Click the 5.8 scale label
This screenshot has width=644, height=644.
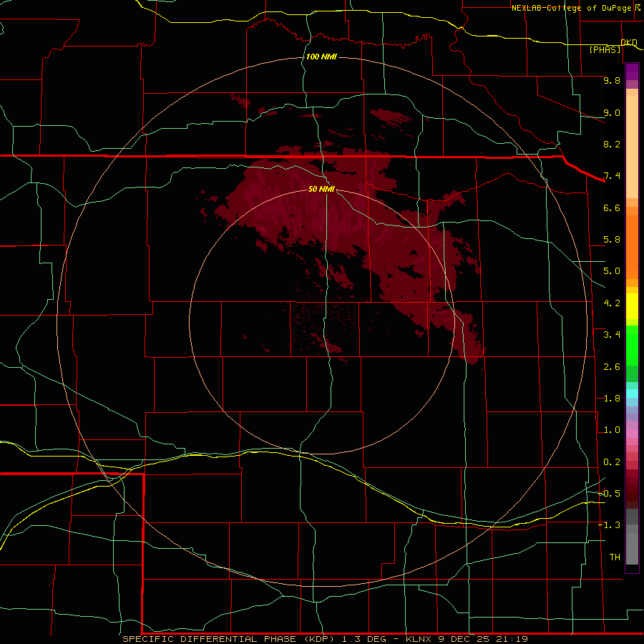[x=612, y=240]
